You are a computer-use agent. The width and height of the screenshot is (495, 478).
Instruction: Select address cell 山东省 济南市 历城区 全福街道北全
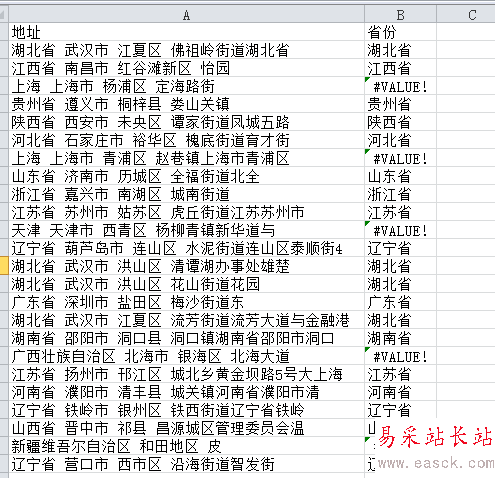[186, 176]
